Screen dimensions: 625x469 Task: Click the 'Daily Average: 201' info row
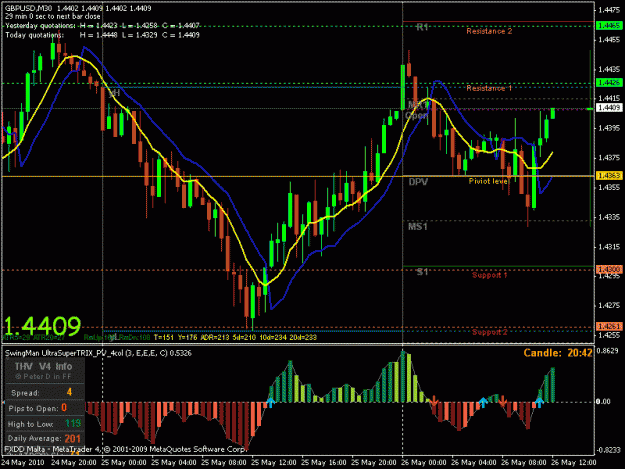click(x=45, y=438)
